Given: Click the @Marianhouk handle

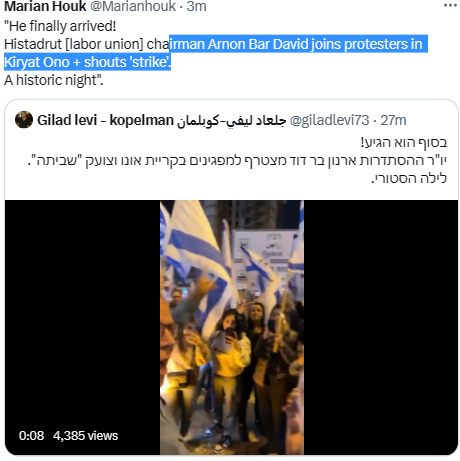Looking at the screenshot, I should point(133,6).
